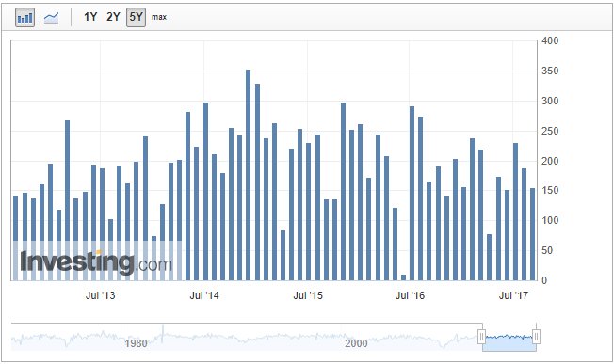This screenshot has width=614, height=364.
Task: Click the 200 y-axis value
Action: pyautogui.click(x=550, y=161)
